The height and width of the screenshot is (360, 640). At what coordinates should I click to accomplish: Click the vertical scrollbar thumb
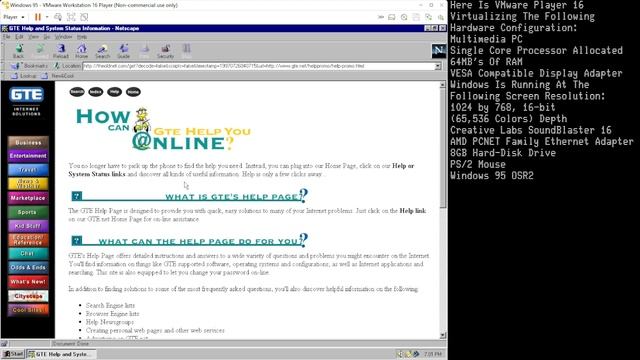click(443, 148)
